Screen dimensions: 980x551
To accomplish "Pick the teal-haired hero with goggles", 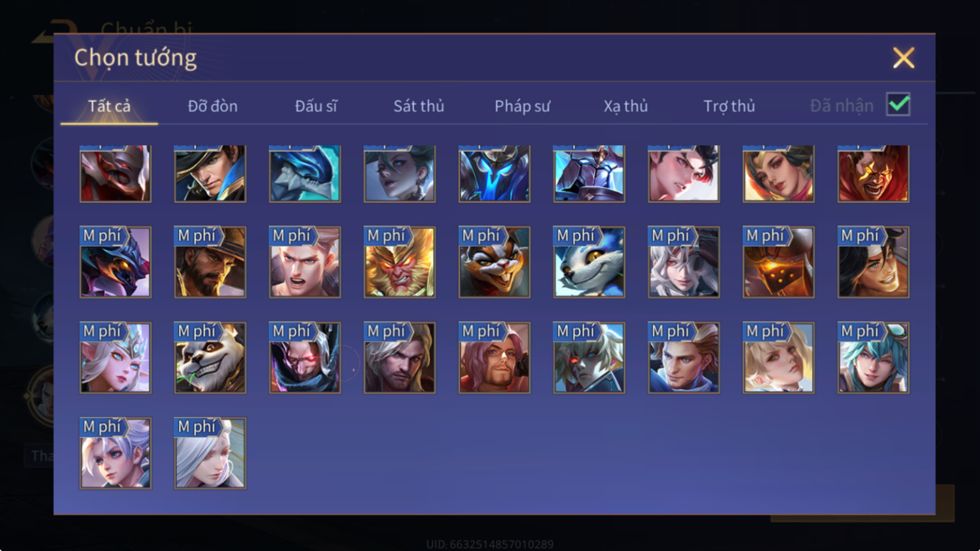I will (873, 358).
